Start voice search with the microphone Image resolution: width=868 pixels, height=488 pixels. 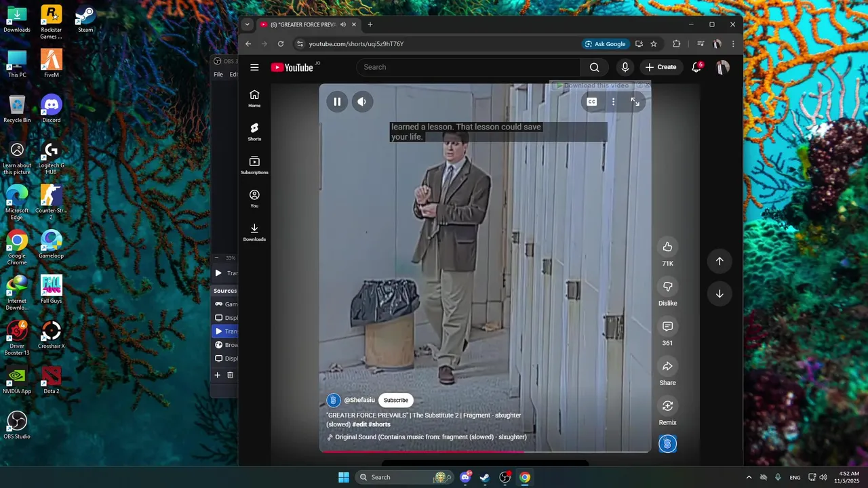(x=625, y=67)
